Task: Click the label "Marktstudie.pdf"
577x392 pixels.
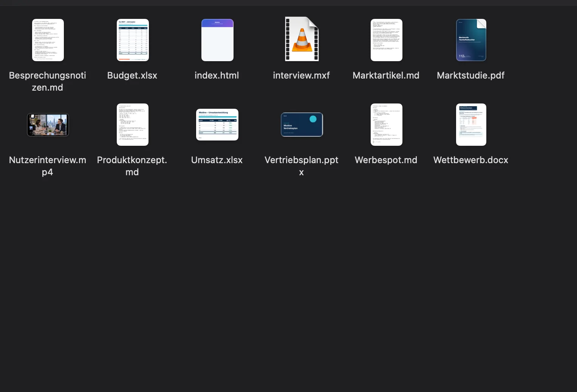Action: pos(471,75)
